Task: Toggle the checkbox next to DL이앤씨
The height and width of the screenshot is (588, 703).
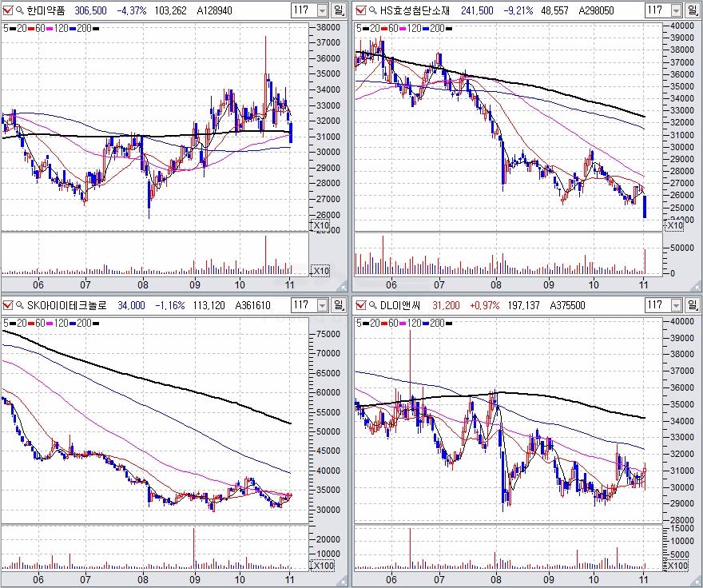Action: point(361,304)
